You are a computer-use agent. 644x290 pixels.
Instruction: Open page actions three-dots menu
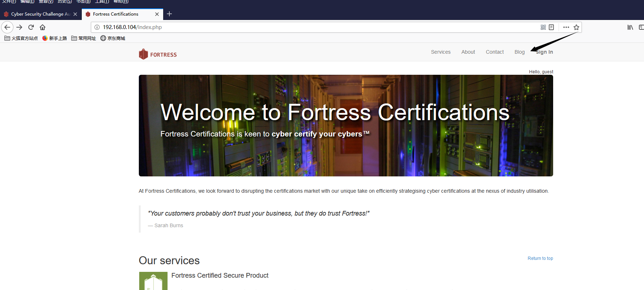click(x=566, y=27)
